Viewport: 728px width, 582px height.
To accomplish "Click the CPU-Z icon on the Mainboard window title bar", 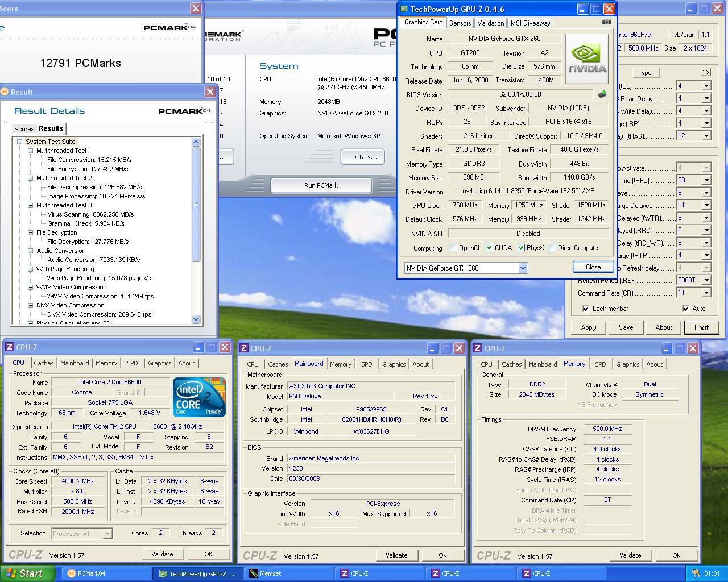I will click(x=243, y=348).
